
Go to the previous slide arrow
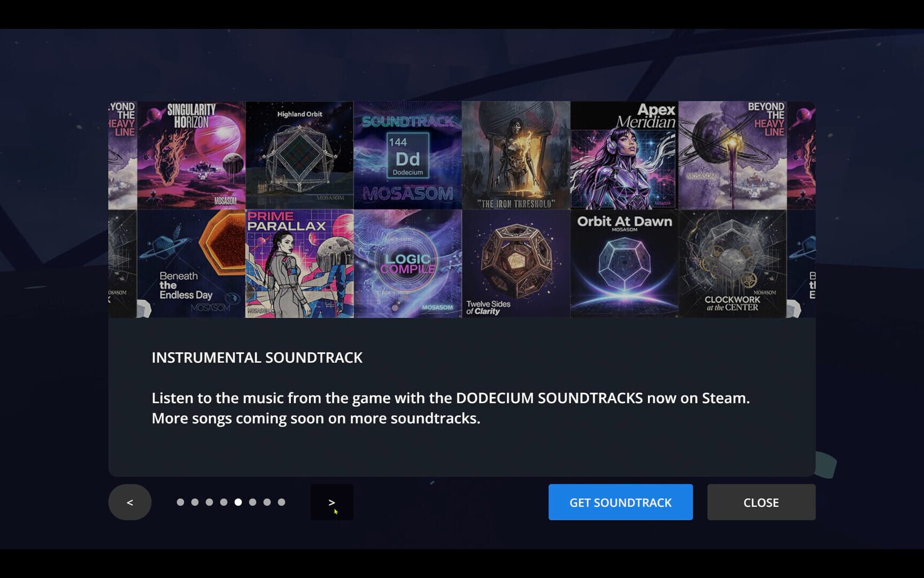click(x=130, y=502)
